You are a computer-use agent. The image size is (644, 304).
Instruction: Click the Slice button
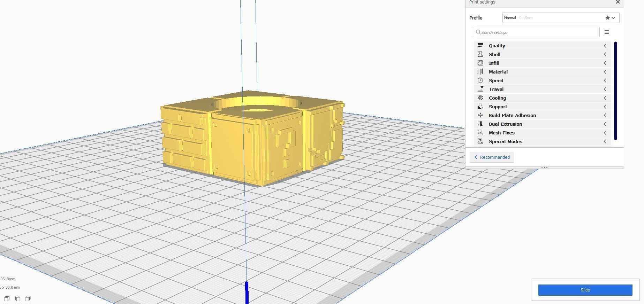pyautogui.click(x=585, y=290)
